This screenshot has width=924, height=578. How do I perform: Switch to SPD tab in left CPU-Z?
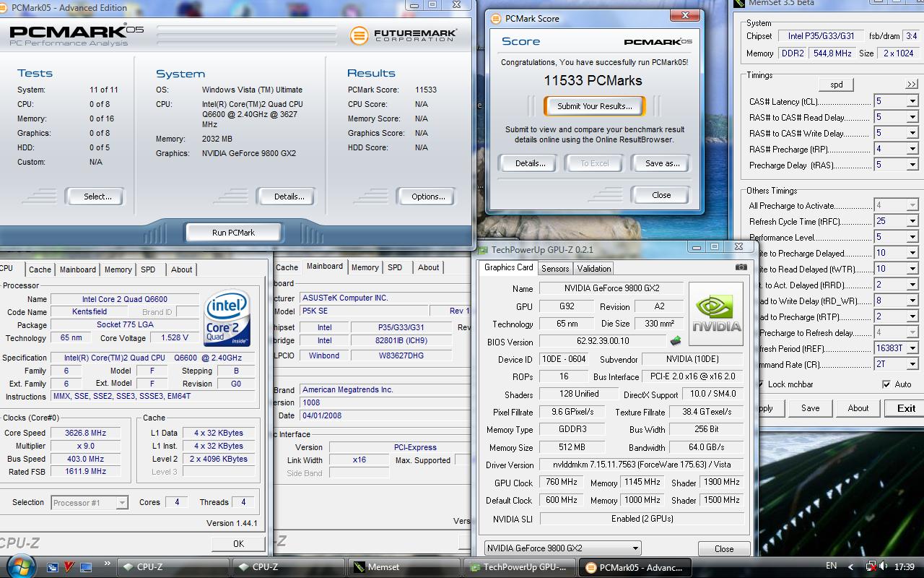click(x=148, y=269)
